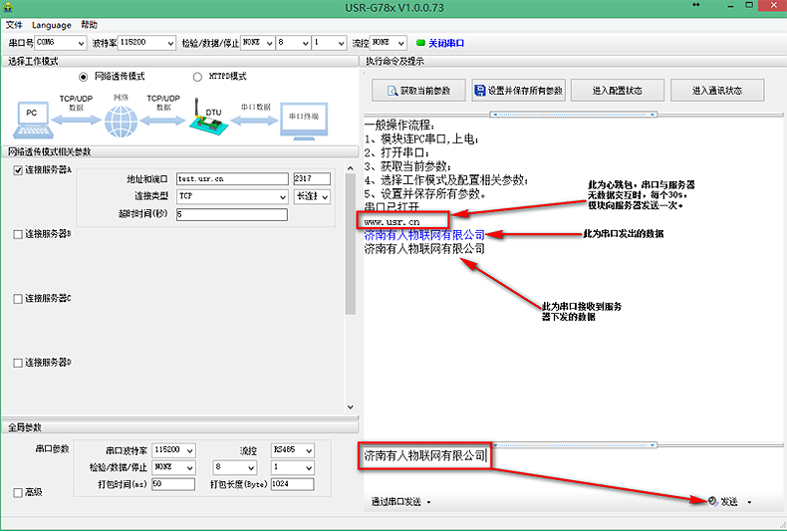Click the 进入配置状态 button

pyautogui.click(x=617, y=91)
